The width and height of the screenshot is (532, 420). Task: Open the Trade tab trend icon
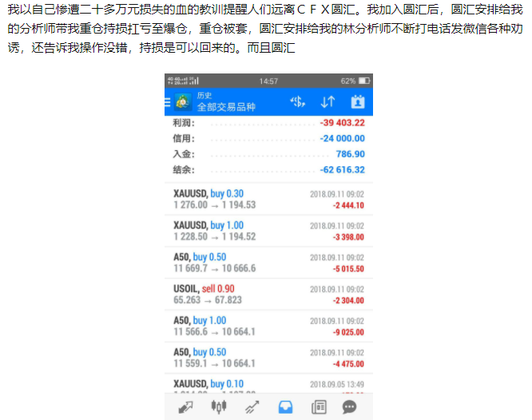tap(252, 407)
